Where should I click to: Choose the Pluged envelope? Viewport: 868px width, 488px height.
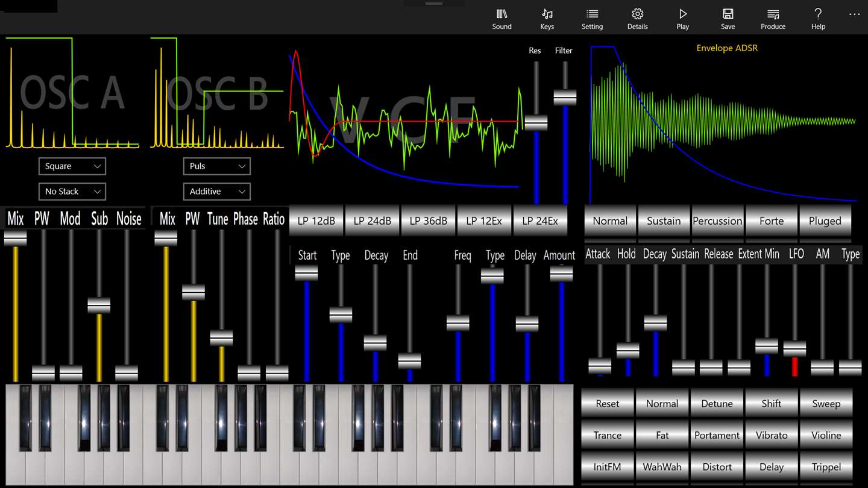pos(825,221)
